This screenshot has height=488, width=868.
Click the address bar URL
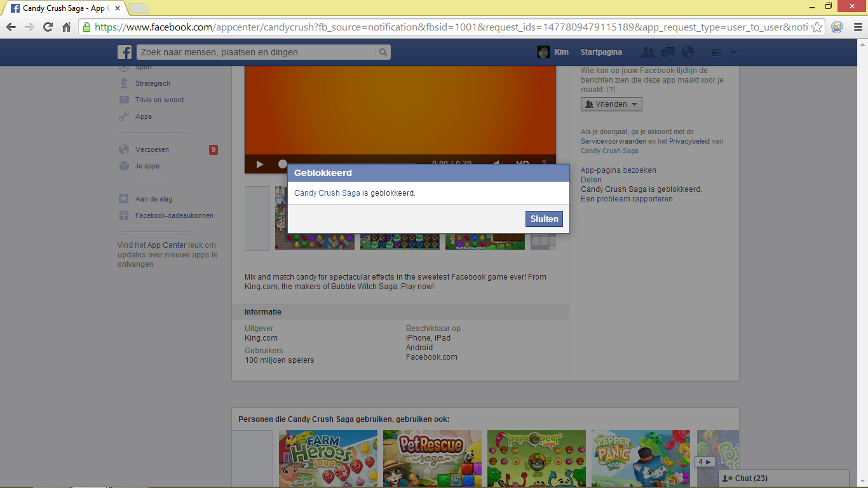(451, 27)
